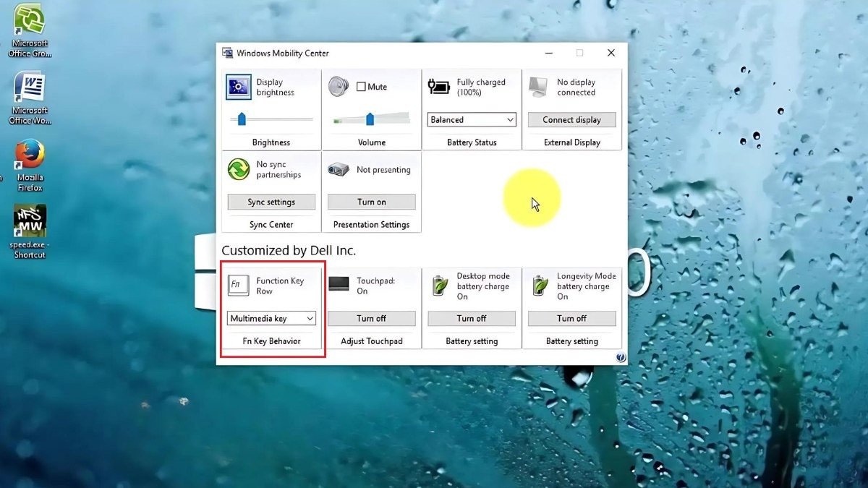Viewport: 868px width, 488px height.
Task: Click the projector icon under Presentation Settings
Action: (337, 169)
